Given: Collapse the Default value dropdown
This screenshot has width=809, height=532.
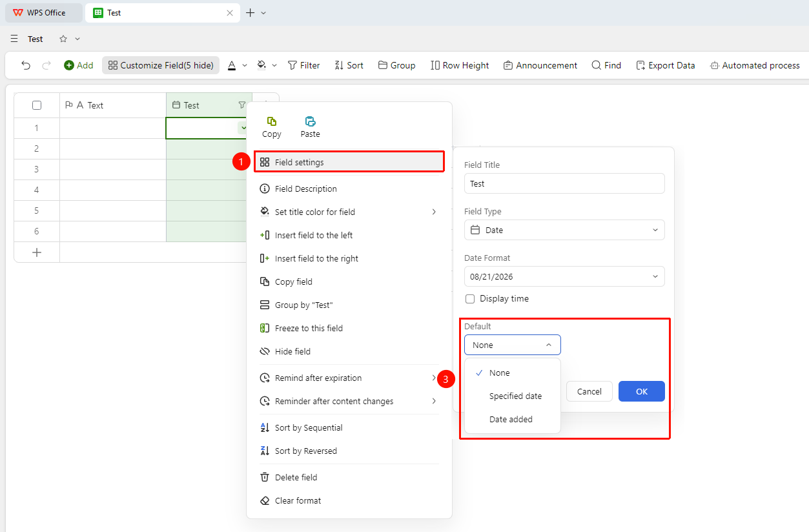Looking at the screenshot, I should (x=513, y=345).
